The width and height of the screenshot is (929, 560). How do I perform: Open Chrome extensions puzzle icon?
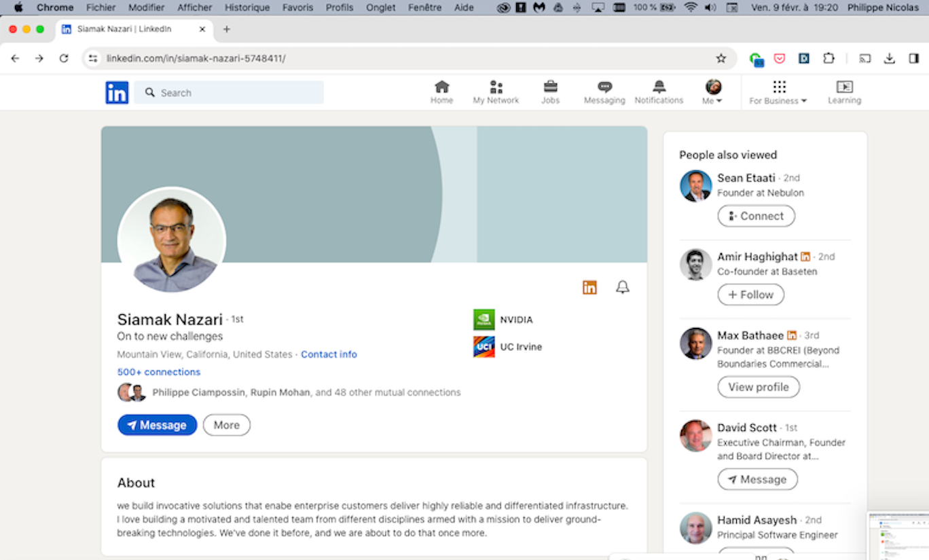click(828, 58)
